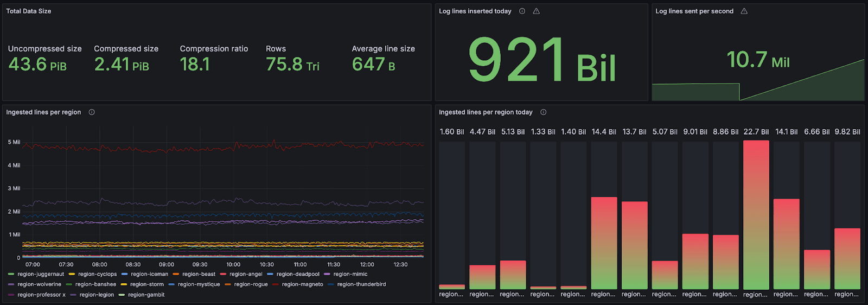Open Total Data Size panel title menu
This screenshot has width=868, height=305.
point(29,11)
